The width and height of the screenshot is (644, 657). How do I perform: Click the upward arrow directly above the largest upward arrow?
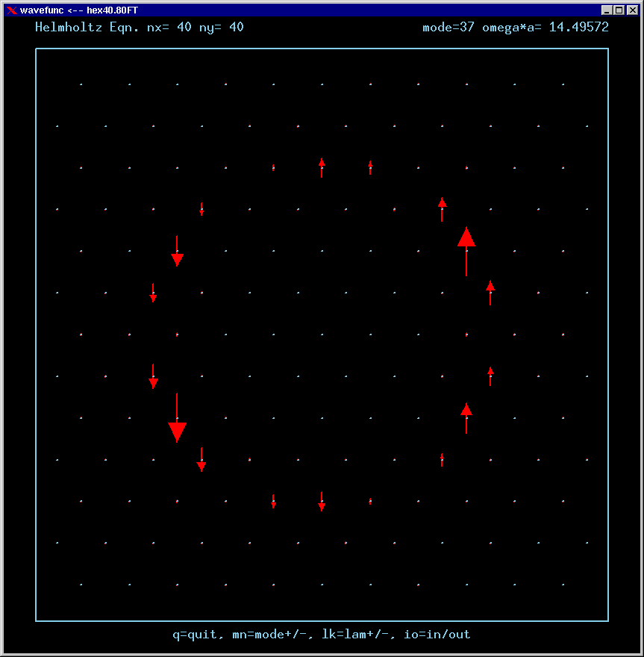(443, 209)
